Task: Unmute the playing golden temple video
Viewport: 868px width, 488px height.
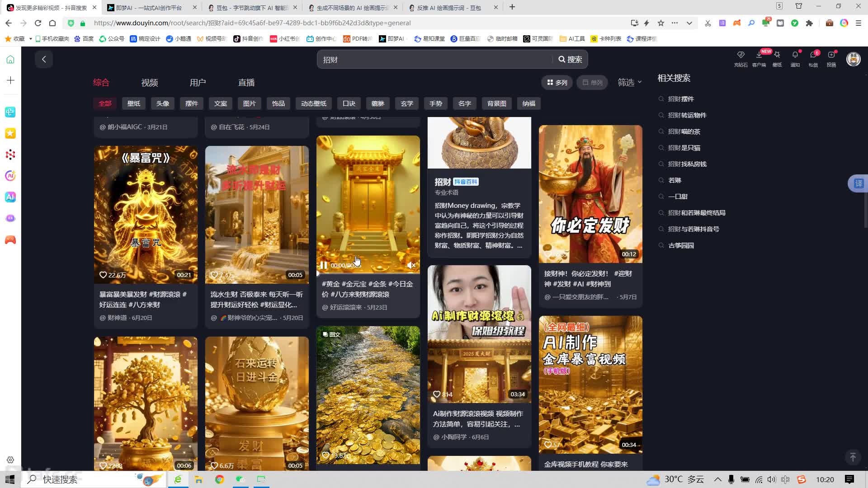Action: tap(411, 265)
